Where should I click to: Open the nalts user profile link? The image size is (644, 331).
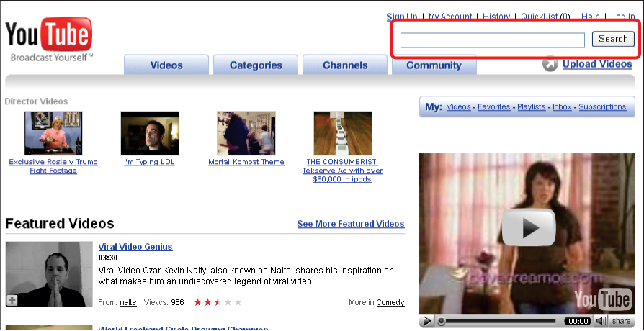tap(128, 303)
